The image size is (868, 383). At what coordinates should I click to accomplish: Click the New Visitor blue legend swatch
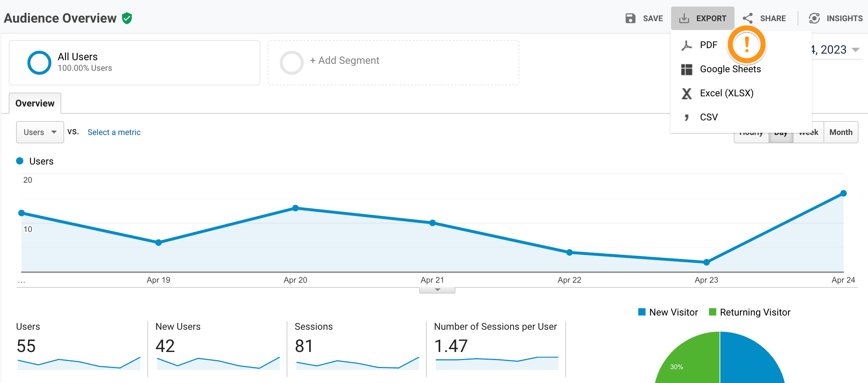pos(642,312)
